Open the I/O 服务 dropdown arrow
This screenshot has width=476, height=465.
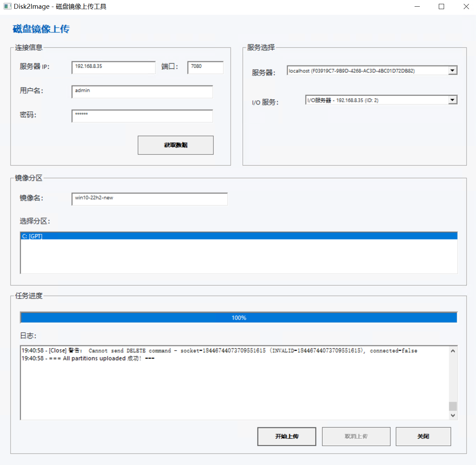point(452,100)
